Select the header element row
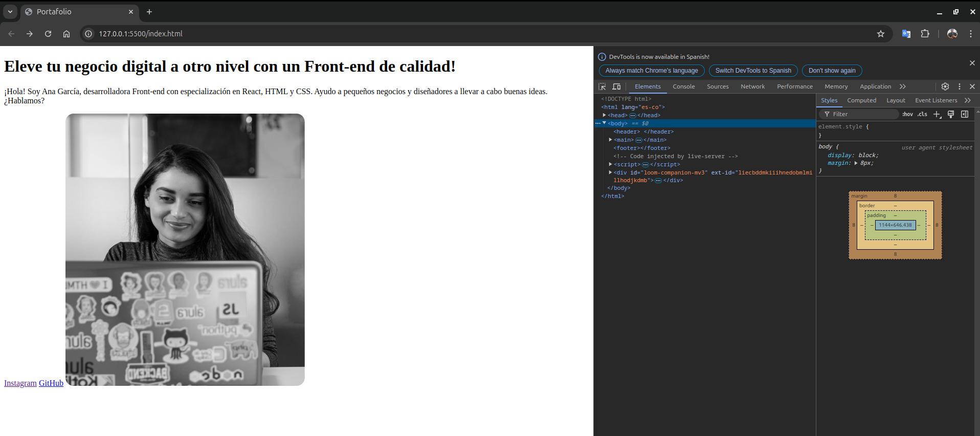 (643, 132)
